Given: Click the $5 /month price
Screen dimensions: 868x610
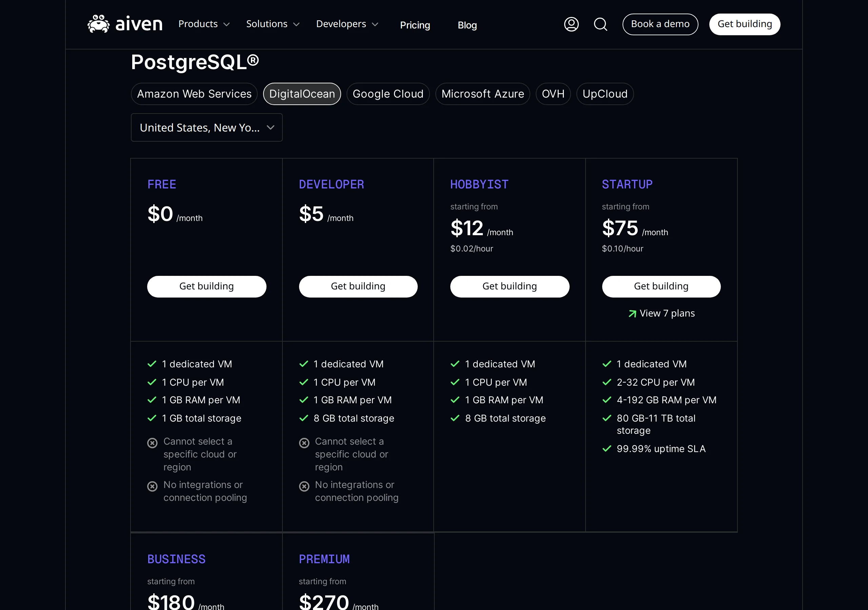Looking at the screenshot, I should (x=326, y=214).
